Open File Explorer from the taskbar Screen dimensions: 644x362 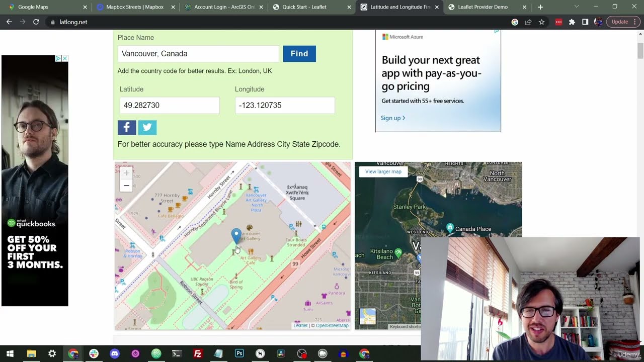click(x=31, y=354)
